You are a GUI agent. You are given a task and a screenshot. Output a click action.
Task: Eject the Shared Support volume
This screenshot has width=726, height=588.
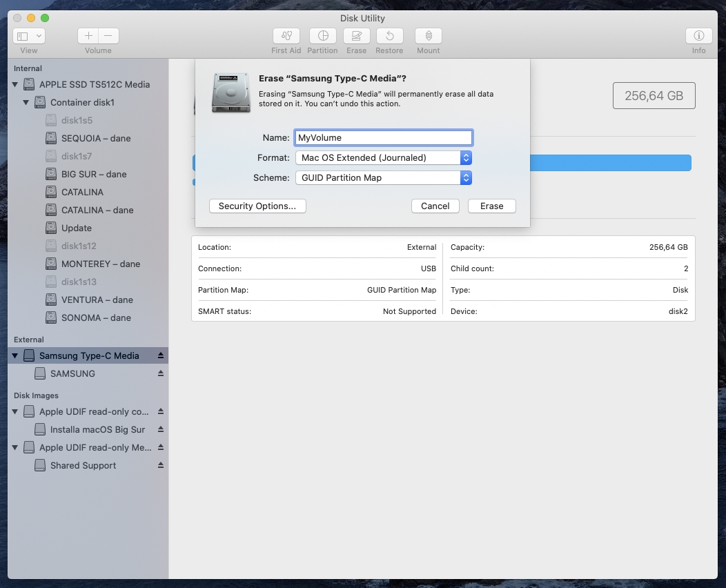pos(161,465)
